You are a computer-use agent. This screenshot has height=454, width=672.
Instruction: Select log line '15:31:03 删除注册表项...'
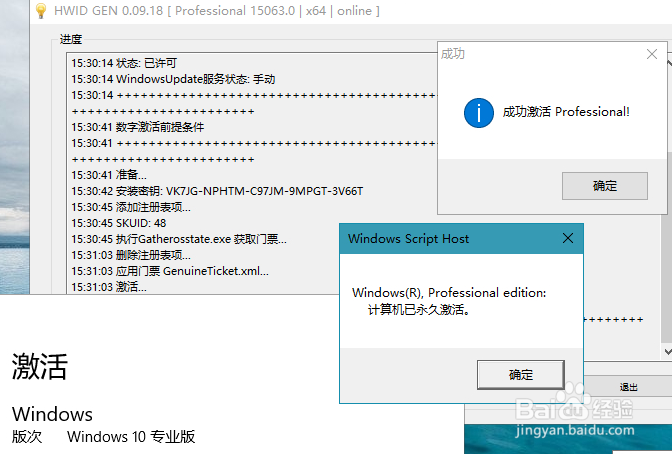click(131, 256)
